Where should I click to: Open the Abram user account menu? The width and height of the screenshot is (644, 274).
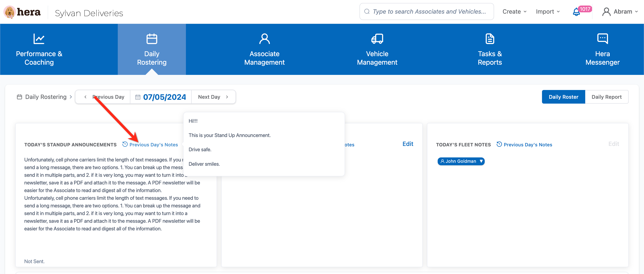click(620, 12)
